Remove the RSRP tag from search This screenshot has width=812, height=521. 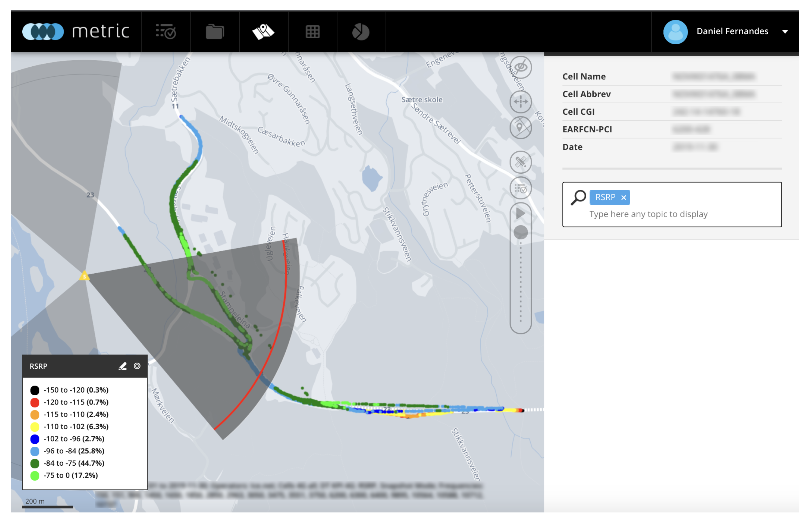click(624, 198)
